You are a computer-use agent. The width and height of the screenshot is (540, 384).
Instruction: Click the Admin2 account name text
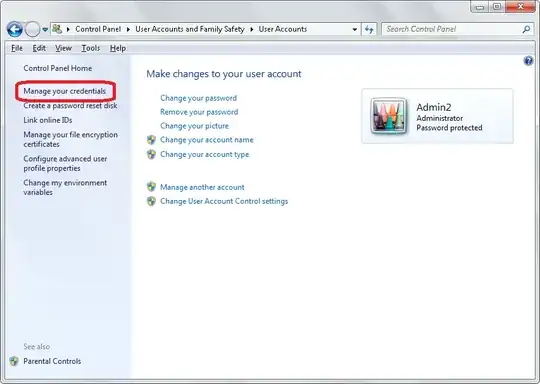click(x=434, y=107)
